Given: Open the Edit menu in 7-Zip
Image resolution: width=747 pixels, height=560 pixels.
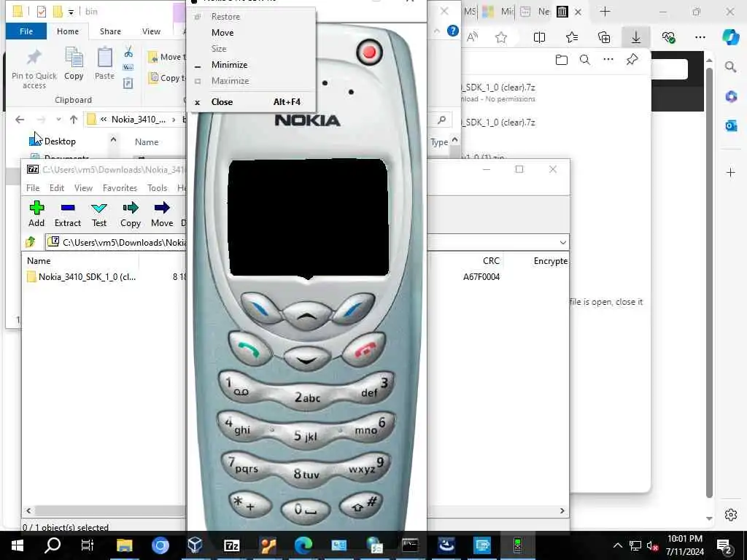Looking at the screenshot, I should tap(57, 187).
